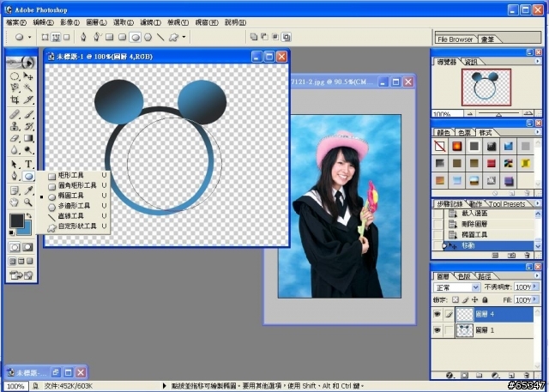Toggle lock image pixels brush icon

click(x=465, y=299)
